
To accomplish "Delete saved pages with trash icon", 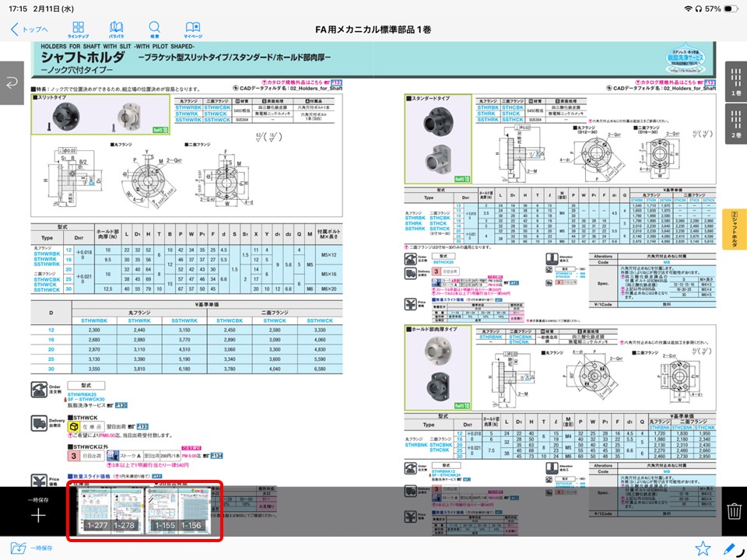I will [734, 511].
